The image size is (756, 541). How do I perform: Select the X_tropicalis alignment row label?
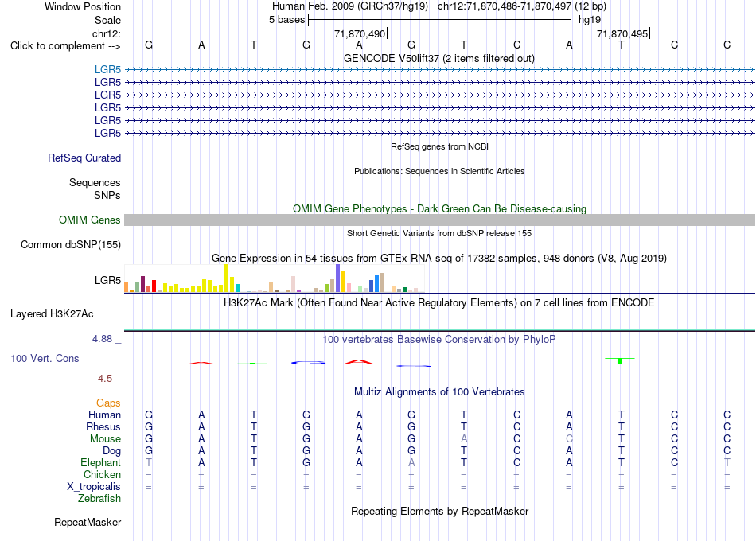tap(94, 487)
